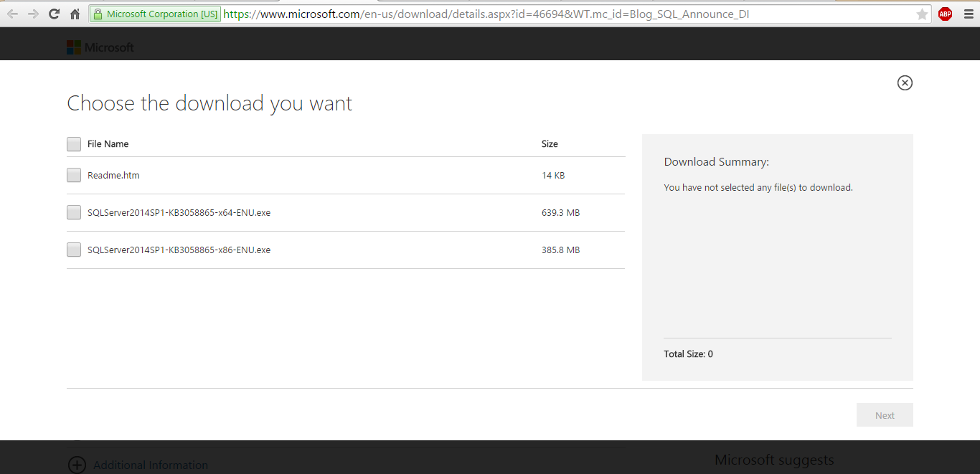The image size is (980, 474).
Task: Click the browser back arrow
Action: click(x=12, y=14)
